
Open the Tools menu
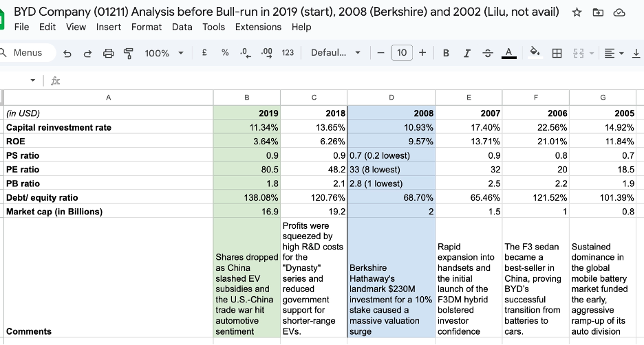tap(213, 27)
